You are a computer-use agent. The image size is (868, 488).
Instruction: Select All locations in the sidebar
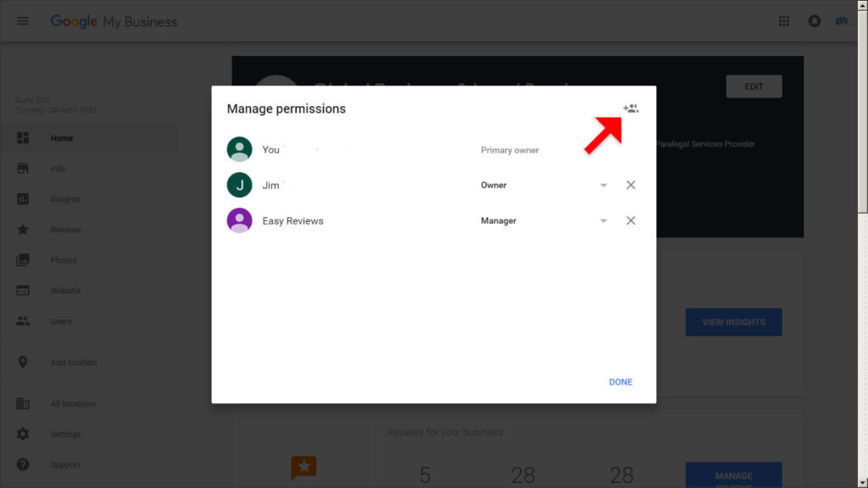tap(90, 404)
